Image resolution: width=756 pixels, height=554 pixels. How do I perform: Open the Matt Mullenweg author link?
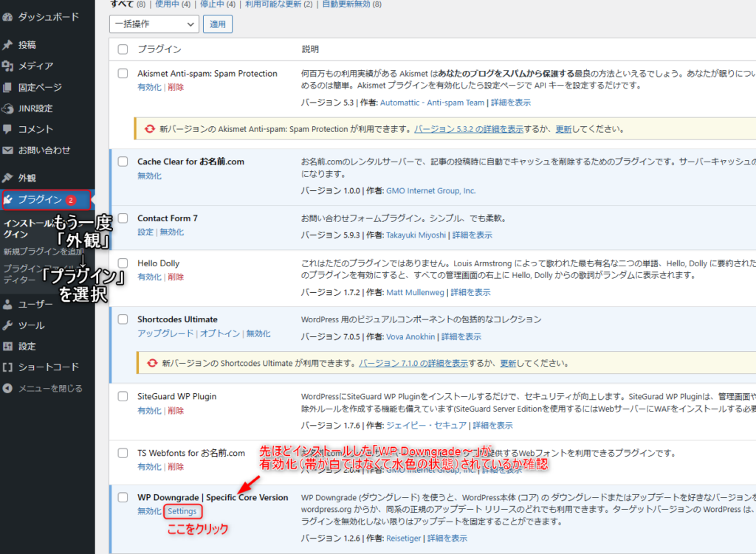tap(415, 292)
